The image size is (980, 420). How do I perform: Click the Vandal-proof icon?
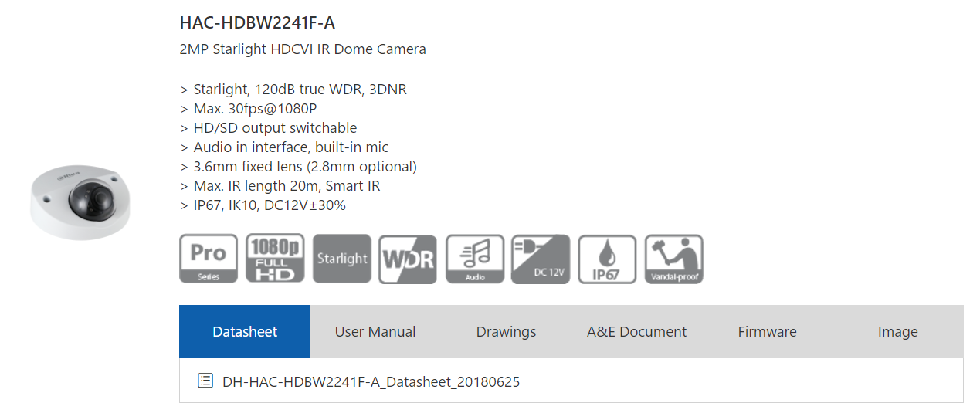click(673, 259)
